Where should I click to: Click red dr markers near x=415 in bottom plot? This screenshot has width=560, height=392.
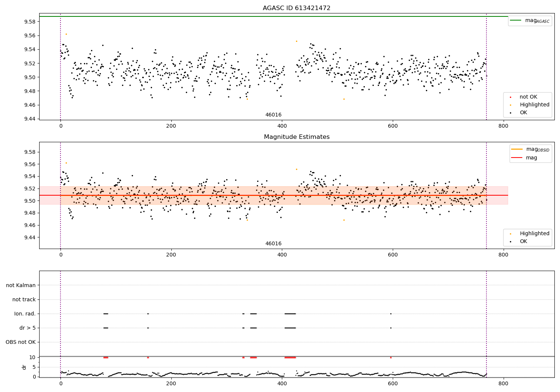tap(290, 358)
